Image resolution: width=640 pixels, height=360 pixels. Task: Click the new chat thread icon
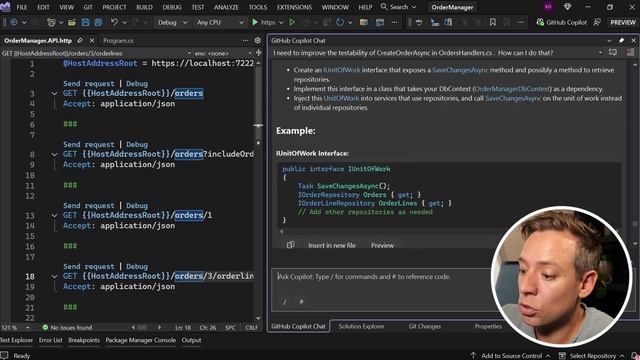[613, 52]
